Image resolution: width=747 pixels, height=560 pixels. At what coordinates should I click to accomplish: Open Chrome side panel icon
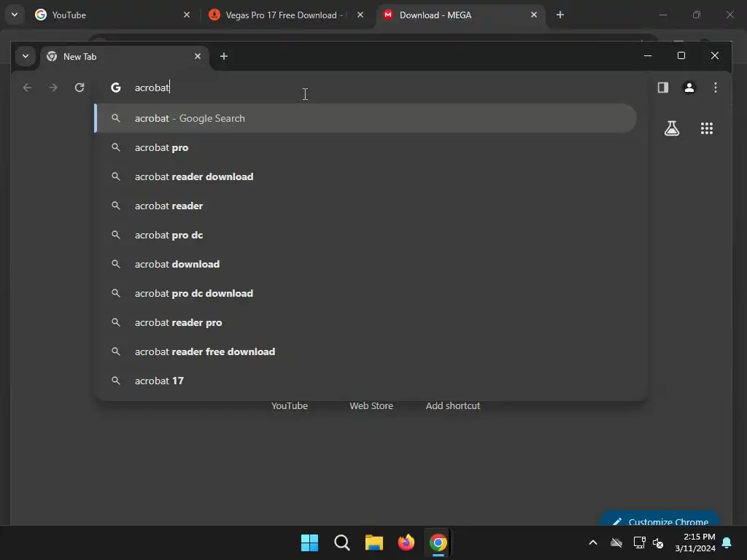pos(662,87)
